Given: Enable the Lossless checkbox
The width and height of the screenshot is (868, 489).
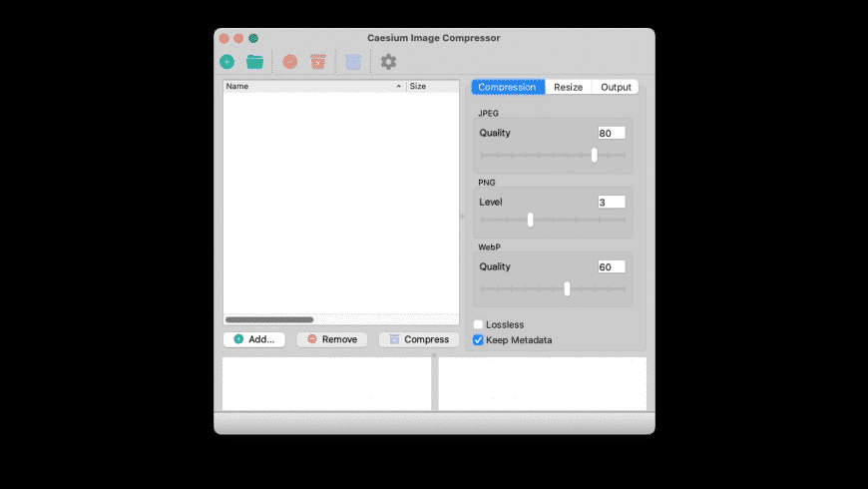Looking at the screenshot, I should point(478,324).
